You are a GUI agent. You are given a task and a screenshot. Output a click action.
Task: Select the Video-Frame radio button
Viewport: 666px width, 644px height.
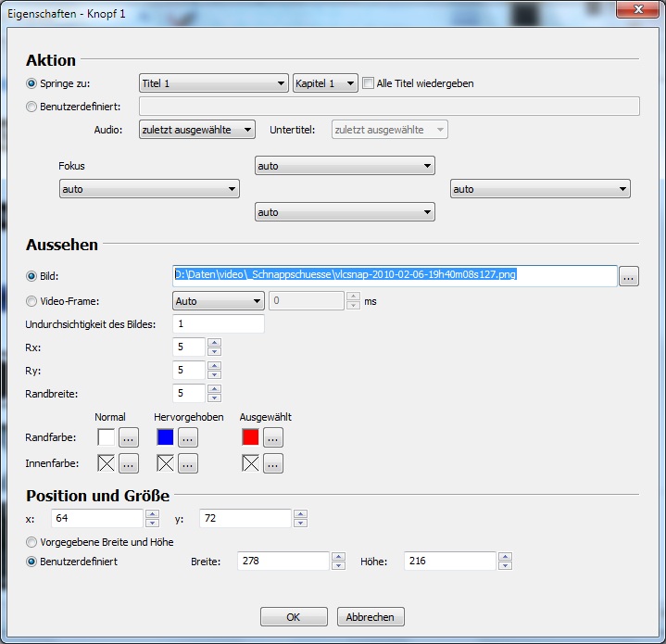point(32,301)
